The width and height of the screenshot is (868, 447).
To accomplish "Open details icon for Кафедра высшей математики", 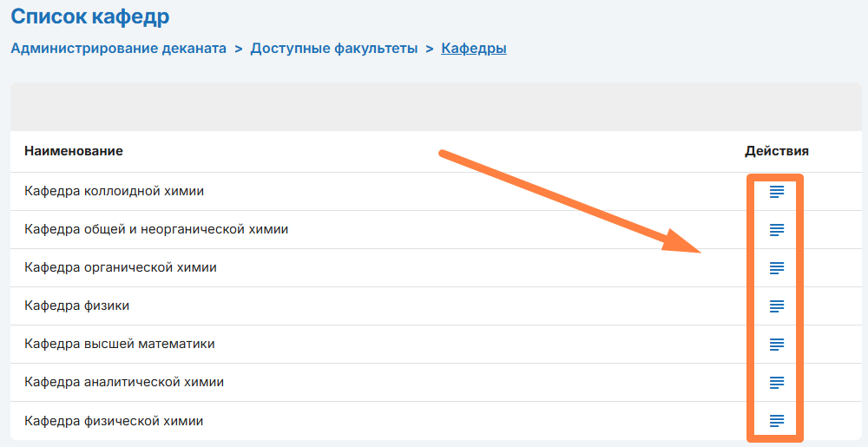I will [x=777, y=345].
